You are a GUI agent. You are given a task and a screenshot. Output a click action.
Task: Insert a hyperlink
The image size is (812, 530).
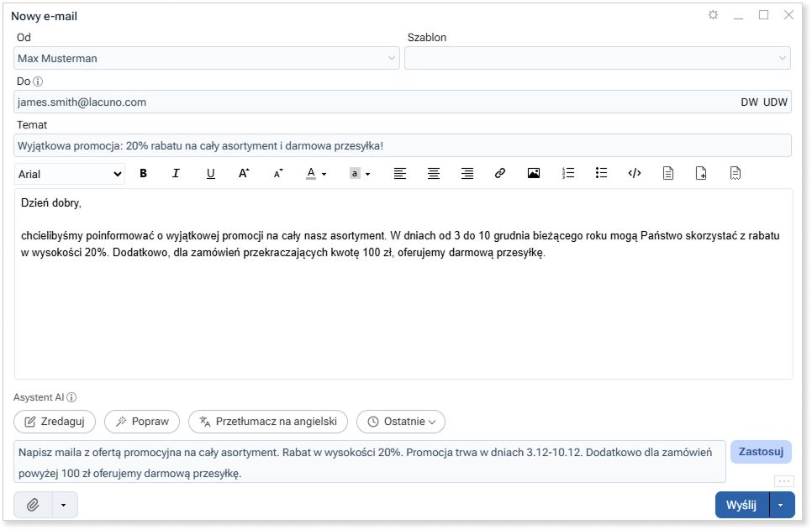500,174
